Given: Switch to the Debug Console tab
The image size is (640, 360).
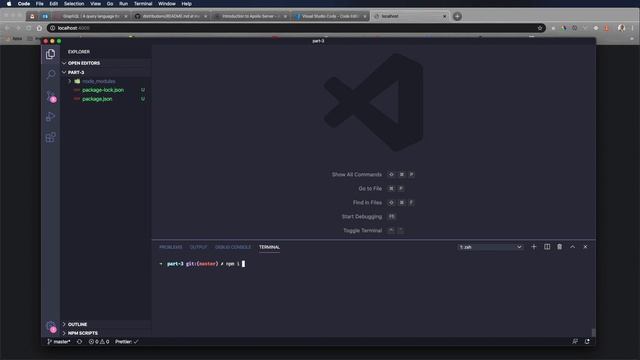Looking at the screenshot, I should (233, 247).
